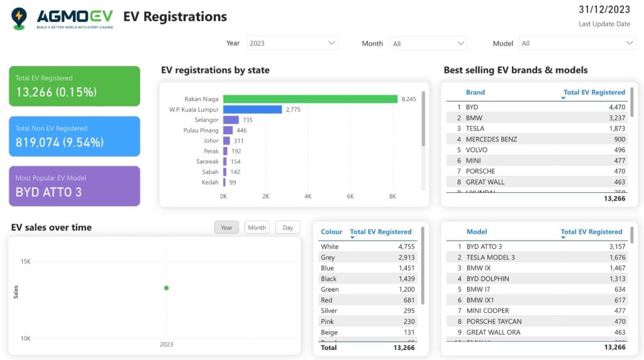This screenshot has width=644, height=360.
Task: Switch sales chart to Month view
Action: 257,227
